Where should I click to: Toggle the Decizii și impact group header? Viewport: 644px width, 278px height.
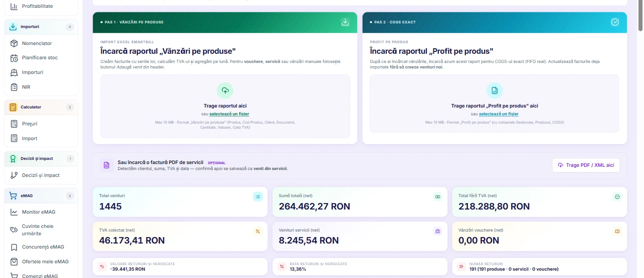(41, 159)
